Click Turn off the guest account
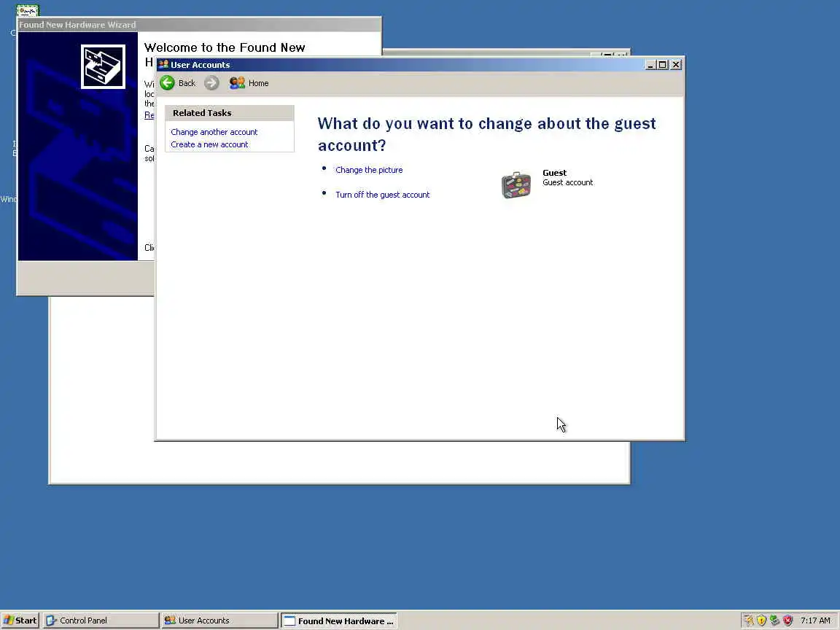This screenshot has height=630, width=840. pyautogui.click(x=383, y=195)
